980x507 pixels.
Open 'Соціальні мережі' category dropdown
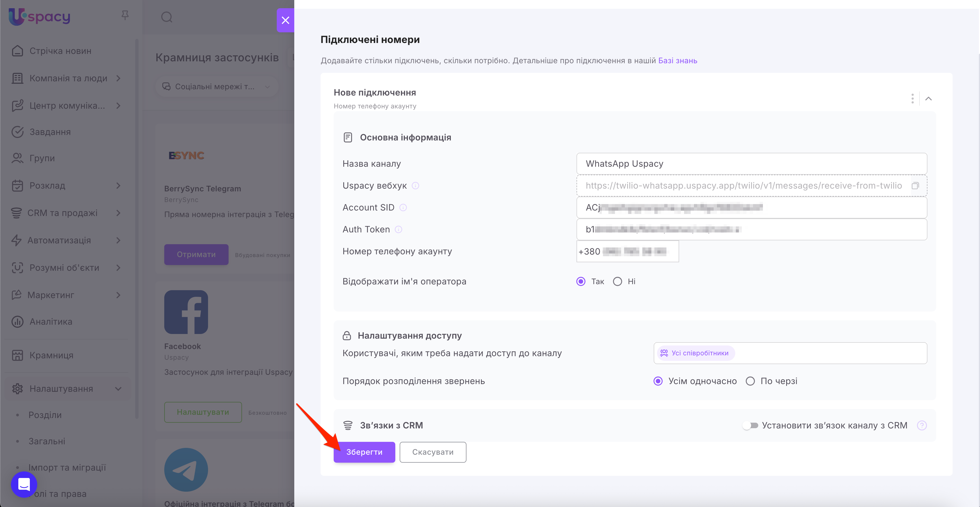pyautogui.click(x=216, y=87)
